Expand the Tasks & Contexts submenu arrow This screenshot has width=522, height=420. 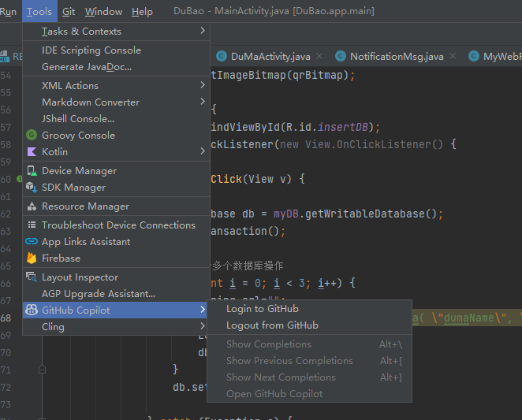click(203, 31)
